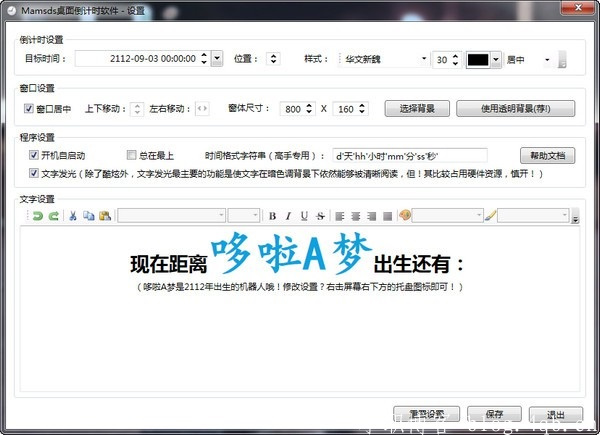
Task: Click the undo icon in text toolbar
Action: (x=36, y=215)
